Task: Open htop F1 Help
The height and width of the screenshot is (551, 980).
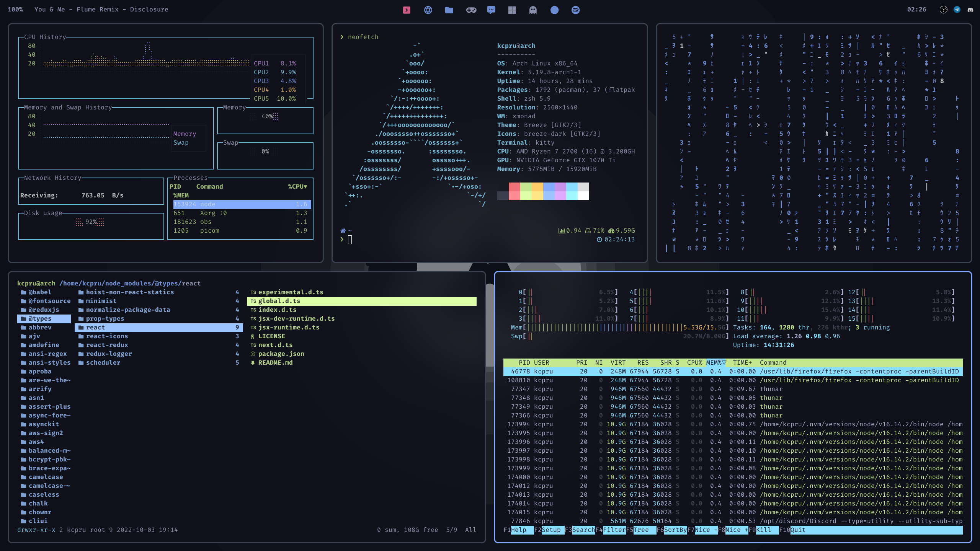Action: pyautogui.click(x=518, y=530)
